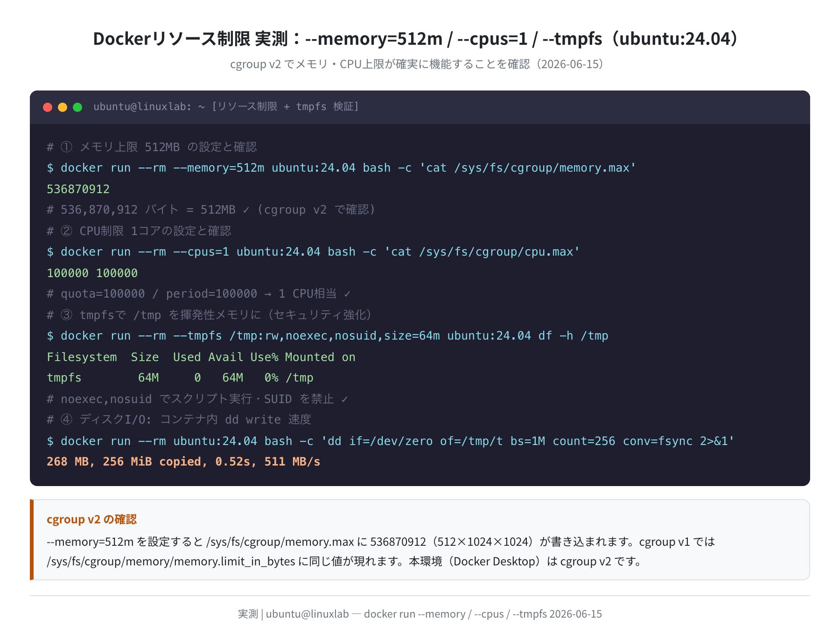The width and height of the screenshot is (840, 640).
Task: Click the yellow minimize dot in terminal title bar
Action: click(x=63, y=107)
